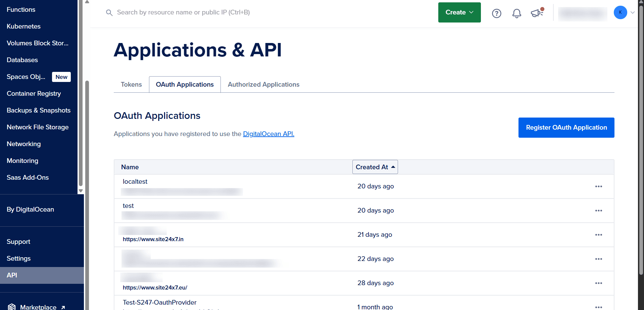Open the localtest application details
Image resolution: width=644 pixels, height=310 pixels.
pos(135,181)
